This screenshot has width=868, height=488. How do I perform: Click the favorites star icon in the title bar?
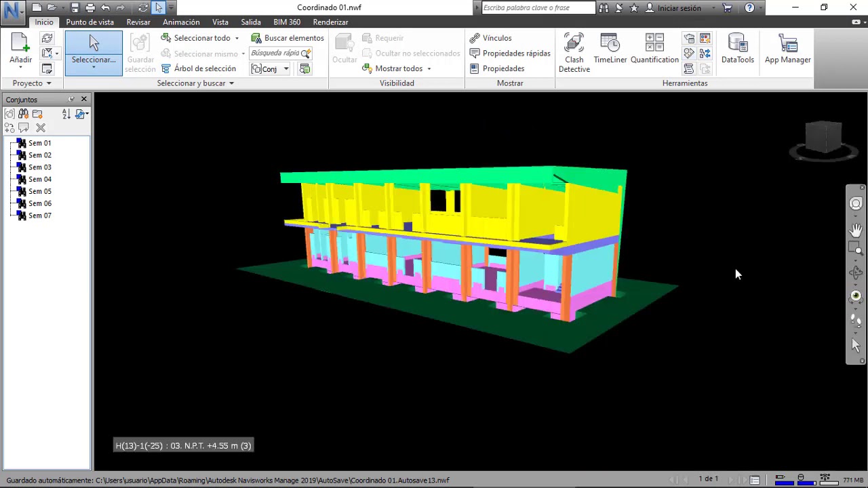tap(634, 8)
